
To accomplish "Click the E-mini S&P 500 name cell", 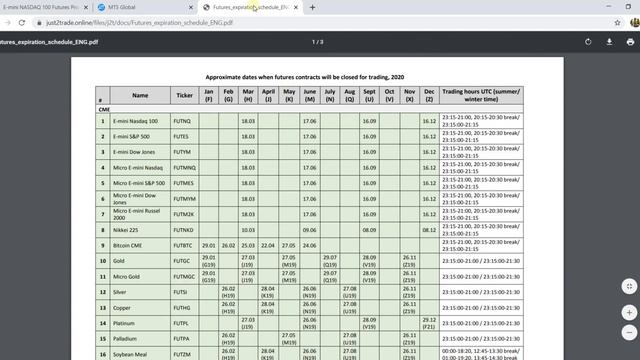I will pos(140,137).
